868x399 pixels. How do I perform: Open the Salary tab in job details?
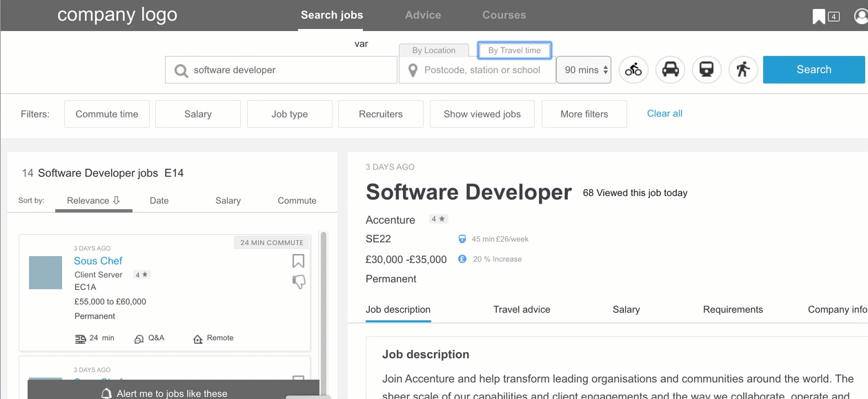click(627, 309)
